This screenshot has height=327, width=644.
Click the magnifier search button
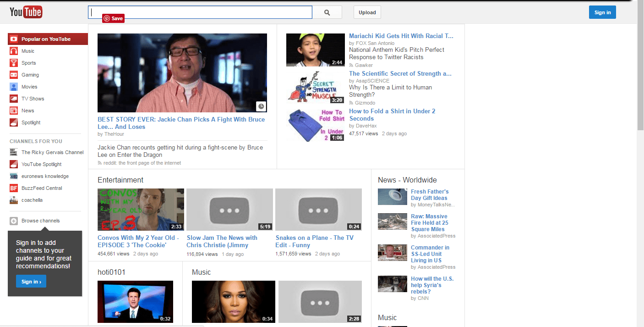tap(327, 12)
